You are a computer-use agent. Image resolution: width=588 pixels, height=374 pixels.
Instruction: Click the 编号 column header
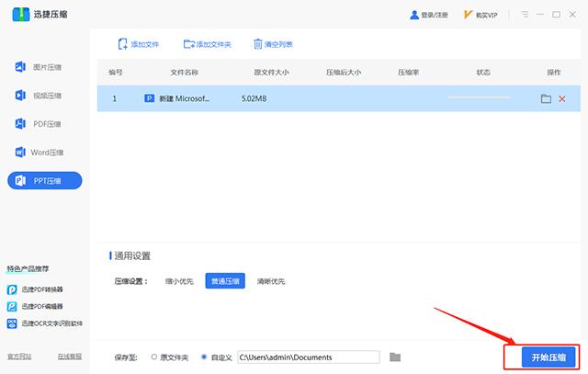(116, 72)
